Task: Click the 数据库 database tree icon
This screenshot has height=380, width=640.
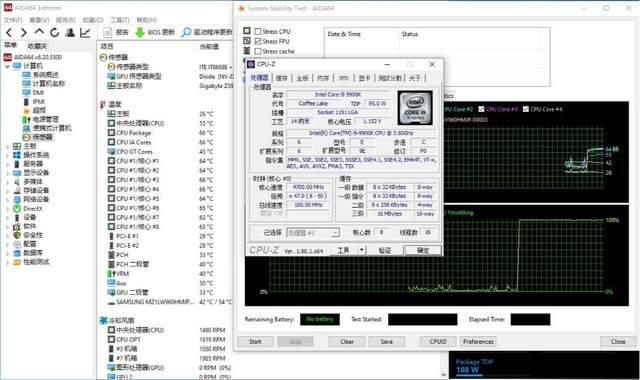Action: click(17, 253)
